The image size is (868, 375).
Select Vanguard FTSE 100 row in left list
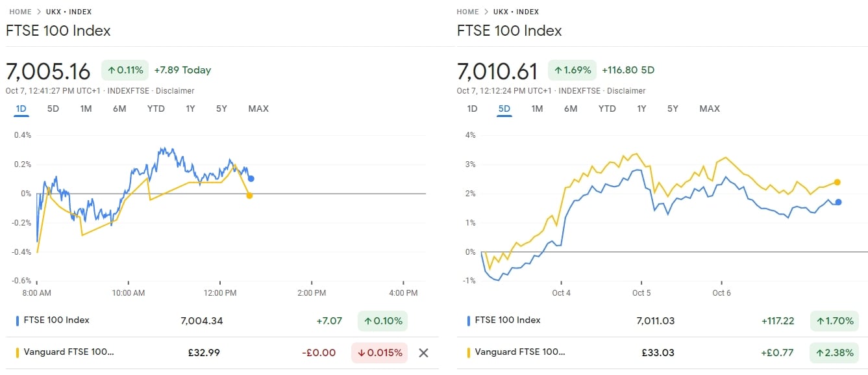click(69, 353)
